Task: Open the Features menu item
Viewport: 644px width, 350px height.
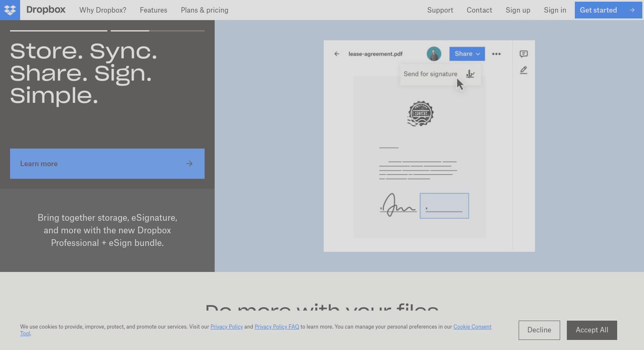Action: point(153,10)
